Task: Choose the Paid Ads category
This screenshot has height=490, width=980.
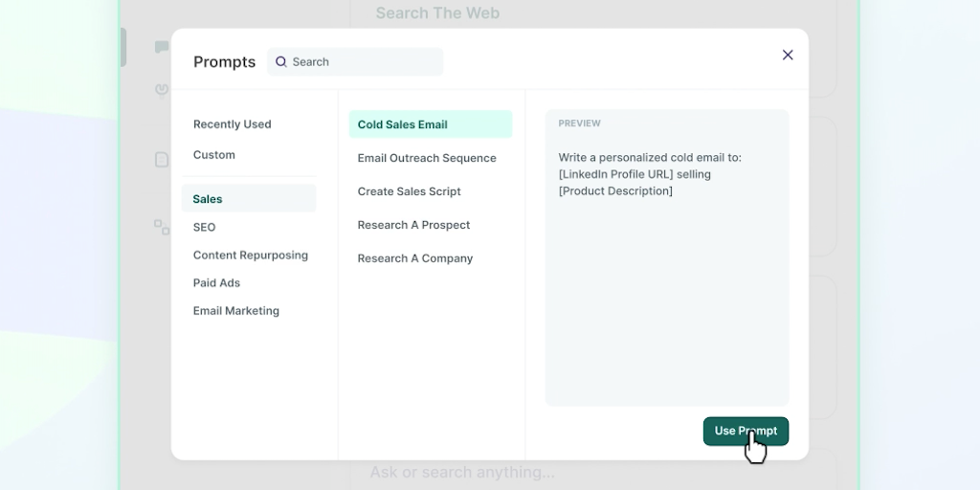Action: click(x=217, y=283)
